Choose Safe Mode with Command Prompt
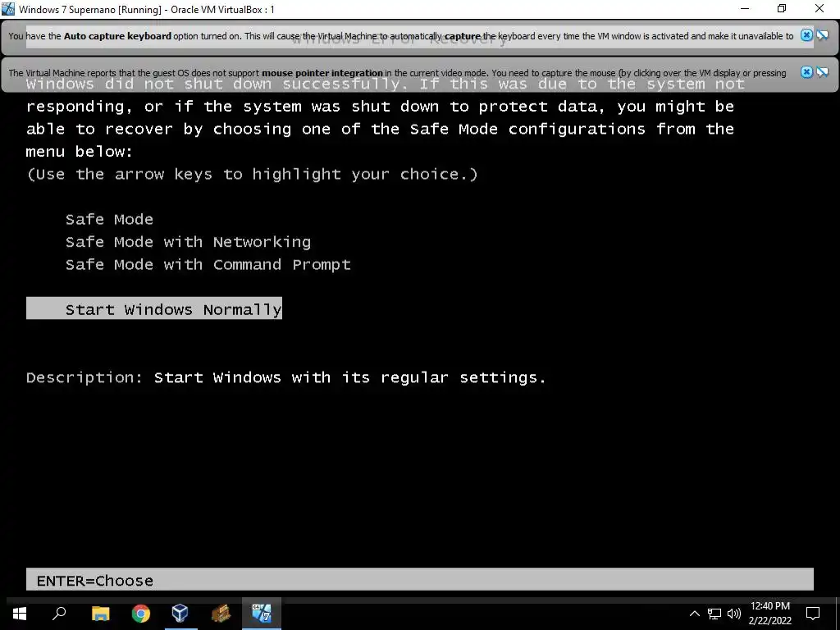Viewport: 840px width, 630px height. [208, 265]
